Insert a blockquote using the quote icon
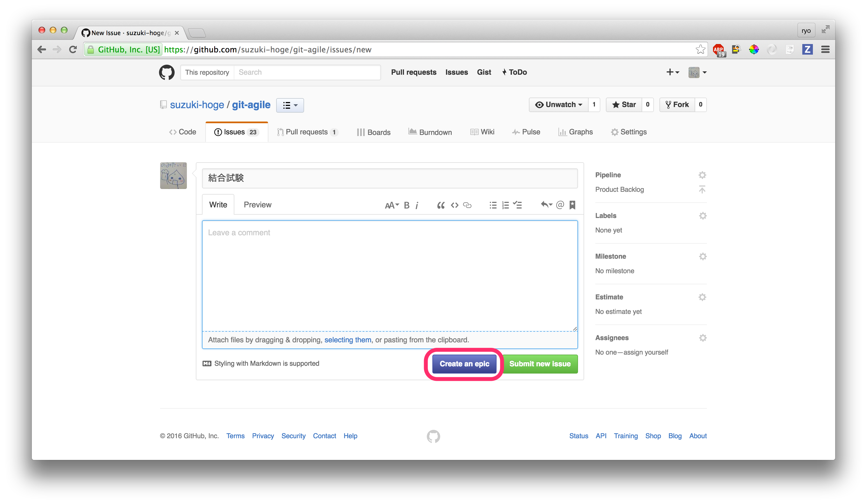This screenshot has height=504, width=867. point(441,205)
